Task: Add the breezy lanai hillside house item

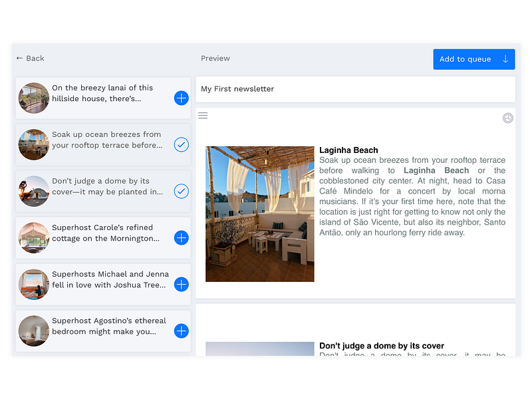Action: click(x=181, y=98)
